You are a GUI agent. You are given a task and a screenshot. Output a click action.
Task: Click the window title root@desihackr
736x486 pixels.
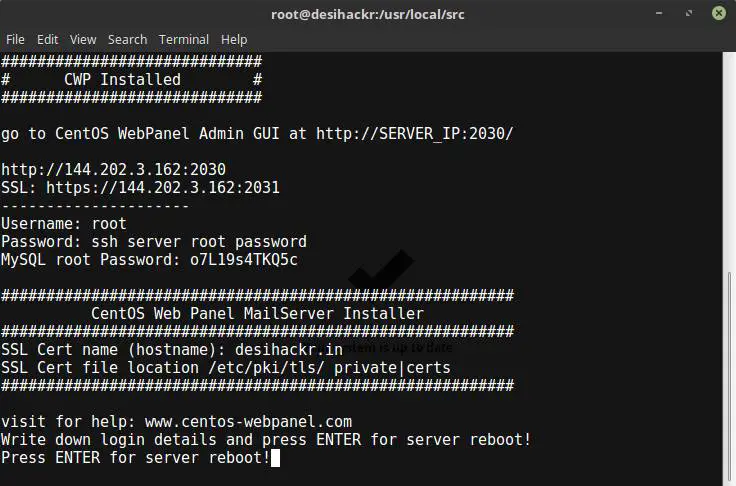(x=368, y=14)
